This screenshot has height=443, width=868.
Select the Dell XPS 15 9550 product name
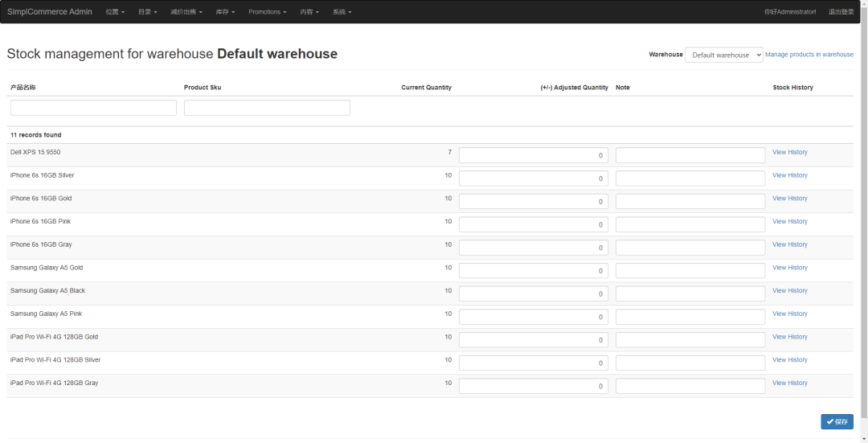[35, 152]
